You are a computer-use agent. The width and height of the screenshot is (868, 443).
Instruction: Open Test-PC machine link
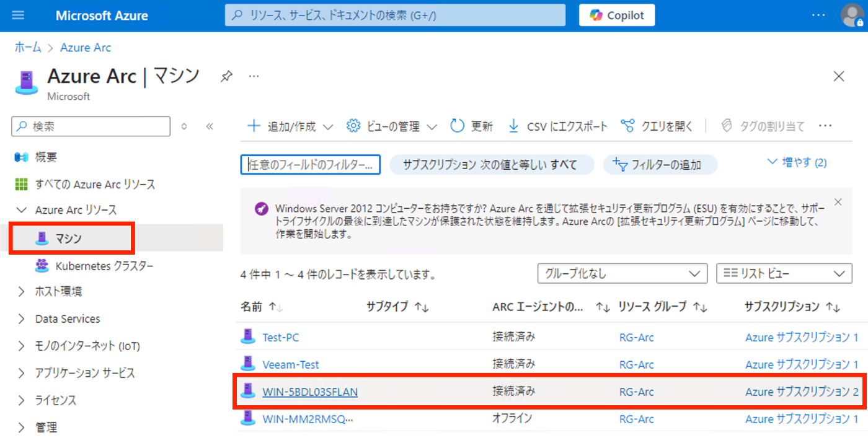point(280,338)
